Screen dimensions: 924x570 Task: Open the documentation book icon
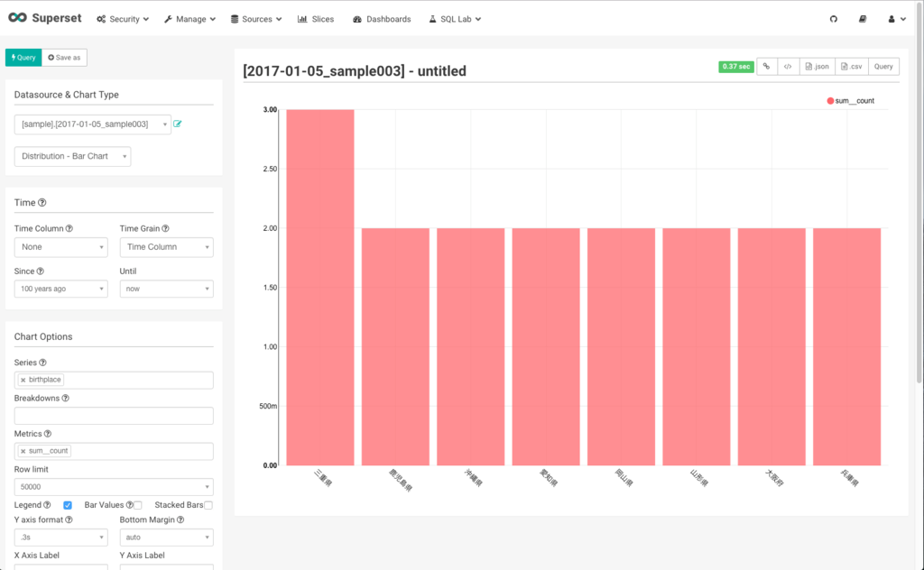click(x=863, y=18)
